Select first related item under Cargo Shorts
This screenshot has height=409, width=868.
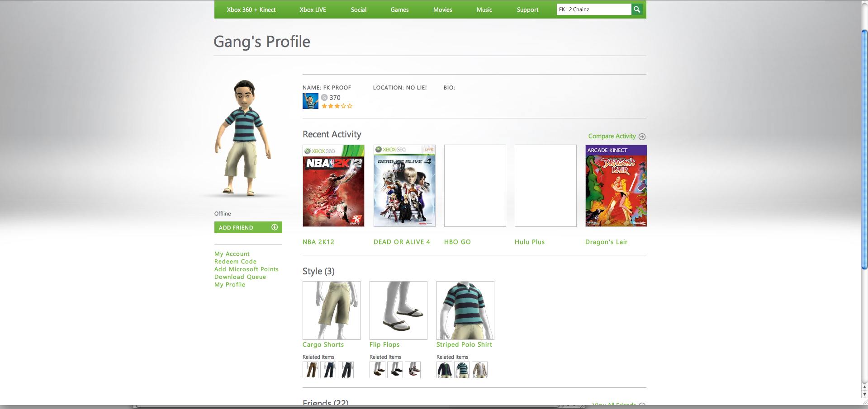pos(310,370)
